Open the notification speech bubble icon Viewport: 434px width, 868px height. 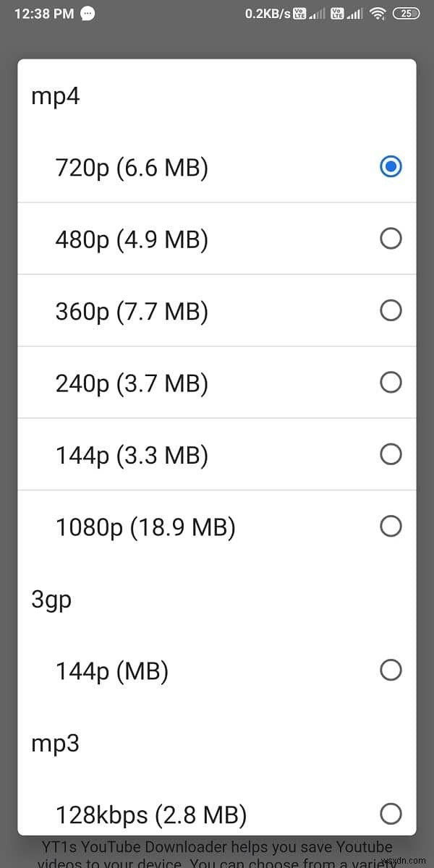tap(88, 13)
